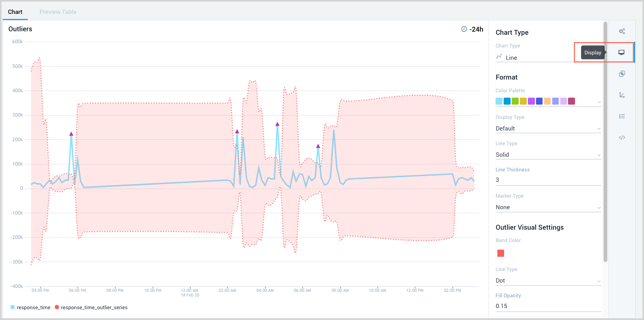Screen dimensions: 644x320
Task: Open the Display Type dropdown
Action: 548,129
